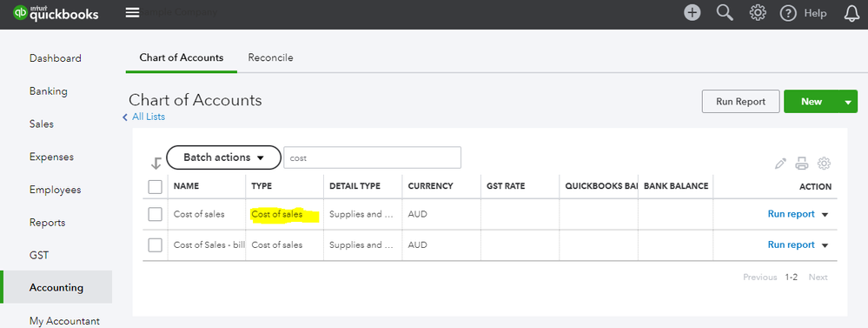The height and width of the screenshot is (328, 868).
Task: Click AUD in the Cost of sales row
Action: 417,214
